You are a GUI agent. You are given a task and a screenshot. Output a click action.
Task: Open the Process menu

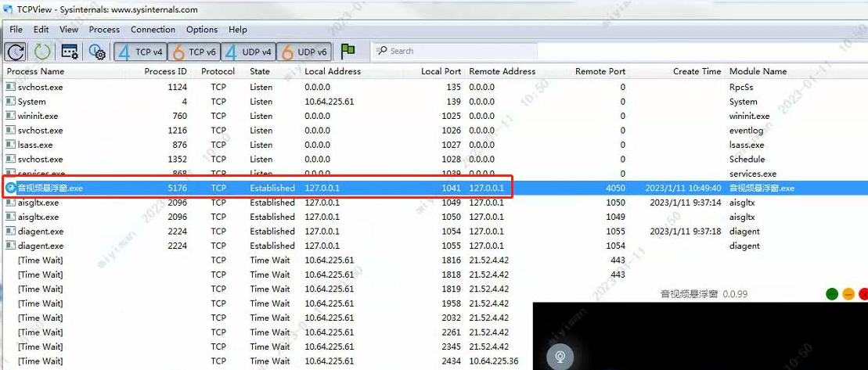[x=104, y=29]
